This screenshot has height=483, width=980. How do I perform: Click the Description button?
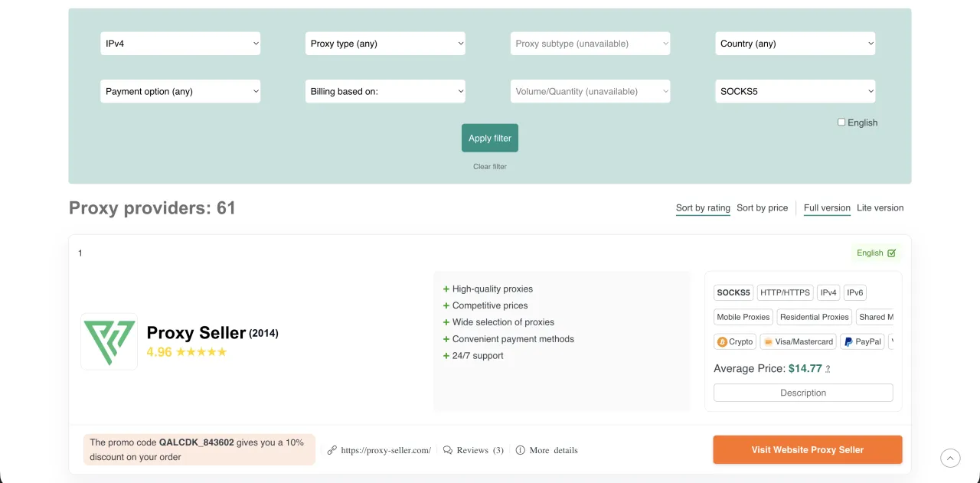click(x=803, y=393)
